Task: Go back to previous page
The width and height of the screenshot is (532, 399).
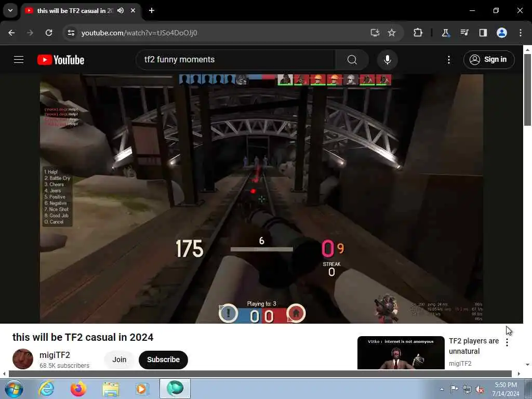Action: tap(11, 33)
